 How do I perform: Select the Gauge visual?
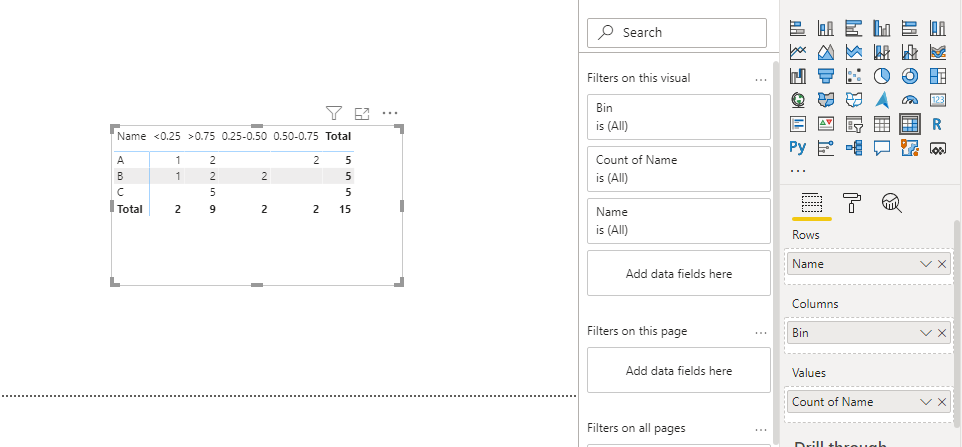[910, 99]
